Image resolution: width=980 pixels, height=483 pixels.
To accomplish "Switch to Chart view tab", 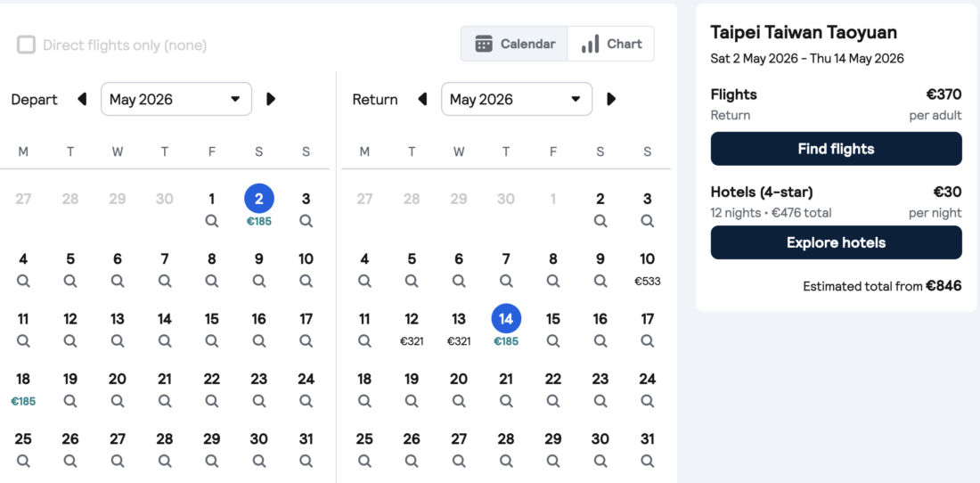I will [611, 44].
